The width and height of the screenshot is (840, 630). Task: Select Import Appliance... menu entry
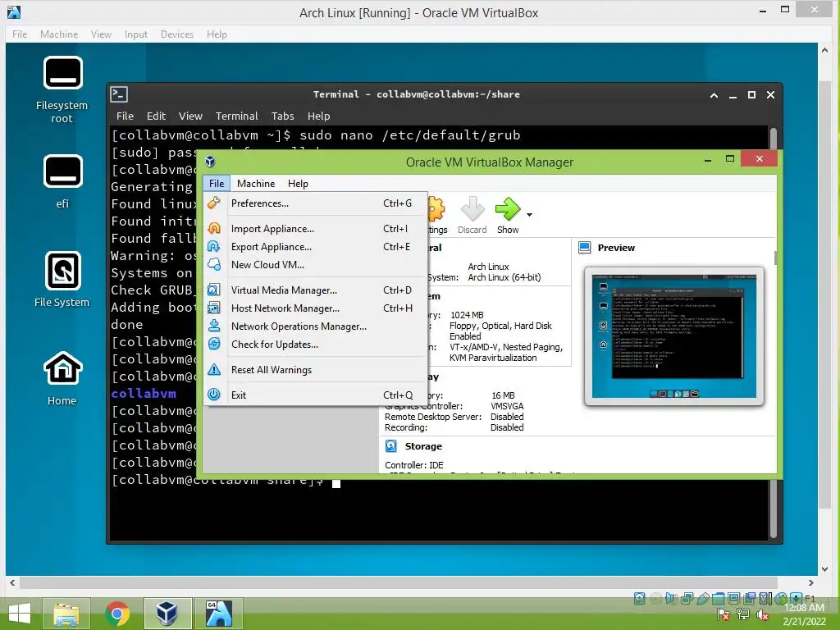tap(316, 229)
